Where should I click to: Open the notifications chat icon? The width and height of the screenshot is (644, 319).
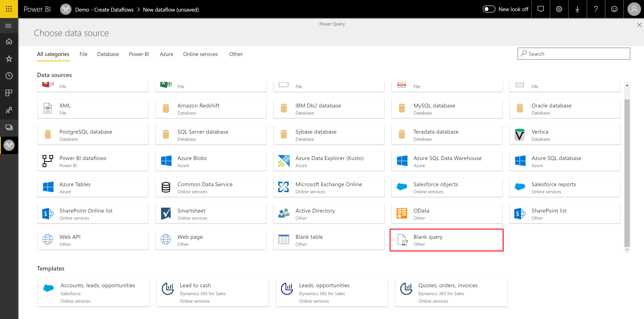(x=541, y=9)
